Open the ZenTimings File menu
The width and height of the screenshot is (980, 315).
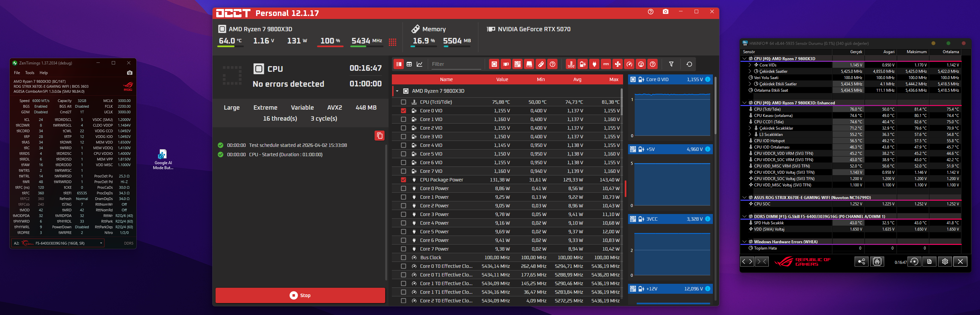click(x=17, y=72)
